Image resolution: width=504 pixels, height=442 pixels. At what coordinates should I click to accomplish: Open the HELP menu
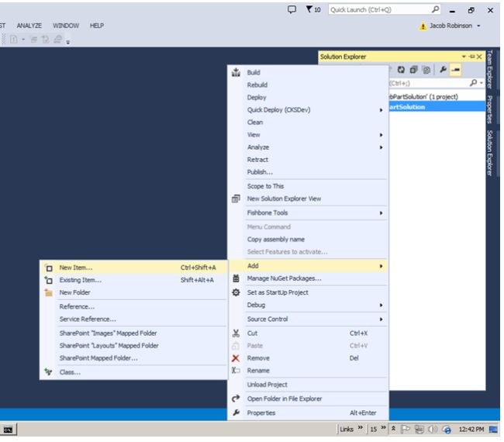click(97, 26)
